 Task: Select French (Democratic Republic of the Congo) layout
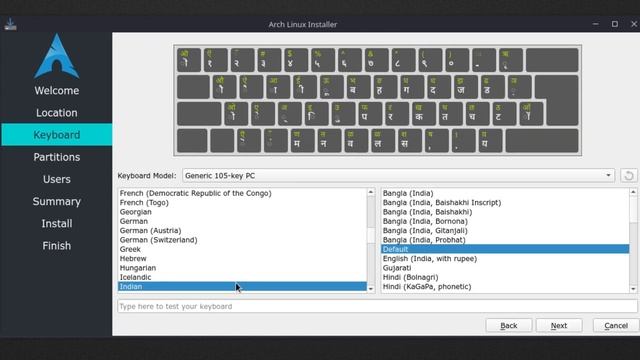click(242, 193)
